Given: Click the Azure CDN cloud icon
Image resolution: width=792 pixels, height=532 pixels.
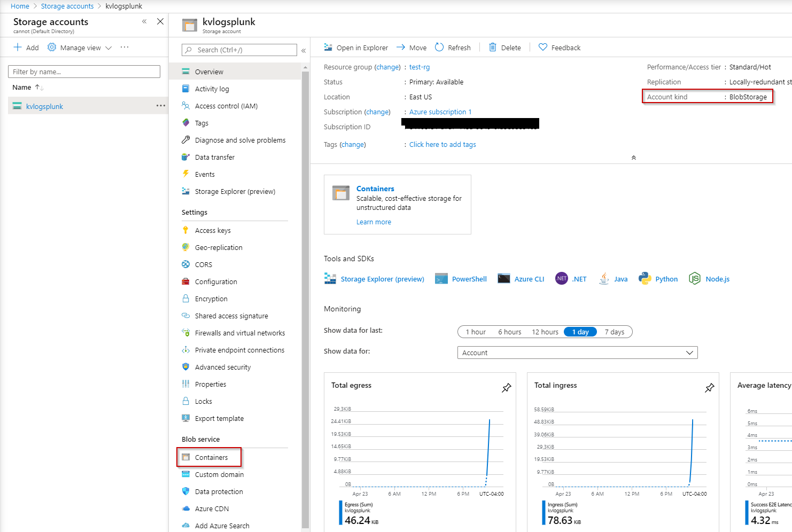Looking at the screenshot, I should click(185, 508).
